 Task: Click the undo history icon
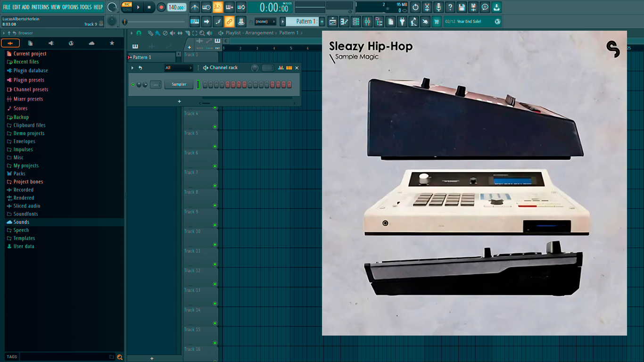point(415,7)
